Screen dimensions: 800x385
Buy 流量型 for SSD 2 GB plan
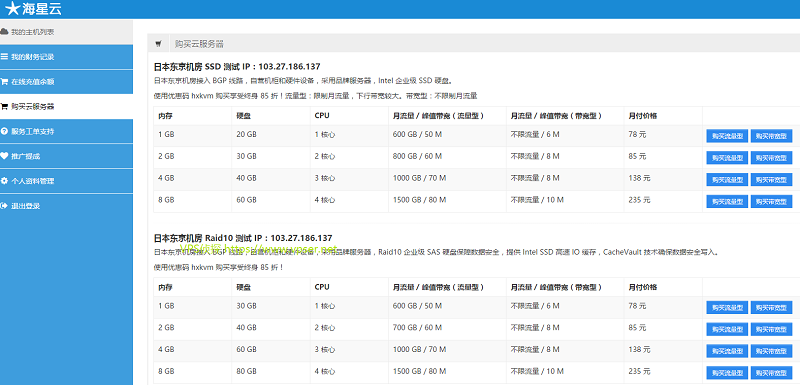(x=727, y=158)
